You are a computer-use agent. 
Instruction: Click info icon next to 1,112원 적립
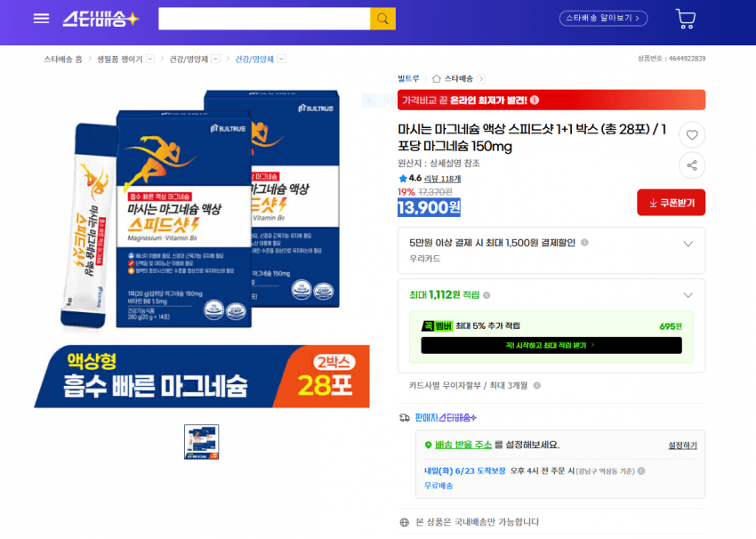point(487,295)
